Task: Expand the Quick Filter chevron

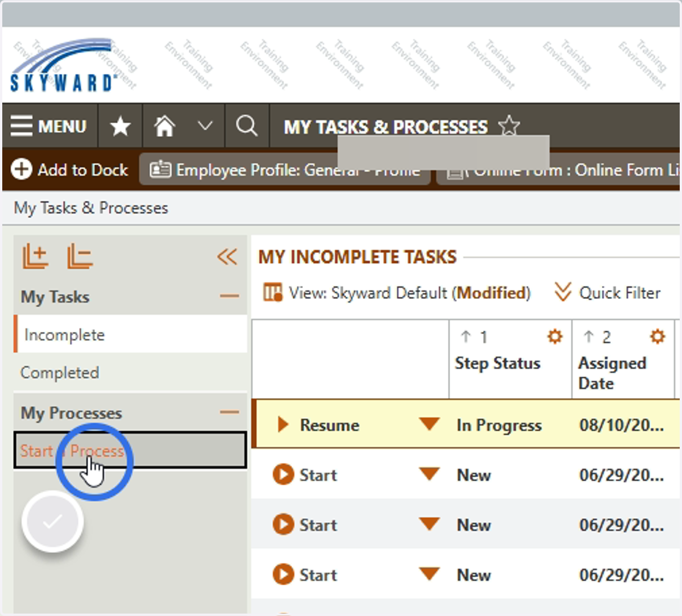Action: pyautogui.click(x=563, y=292)
